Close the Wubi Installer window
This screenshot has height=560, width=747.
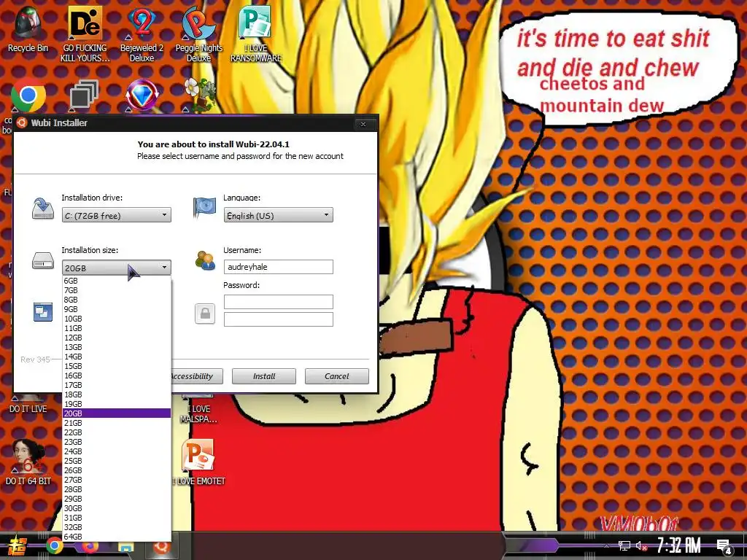click(363, 124)
